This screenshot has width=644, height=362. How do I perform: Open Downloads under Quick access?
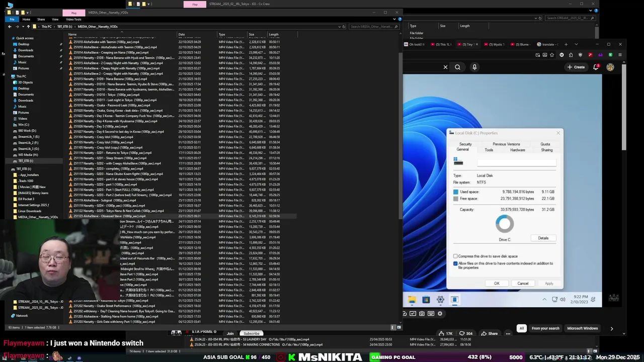(x=26, y=50)
